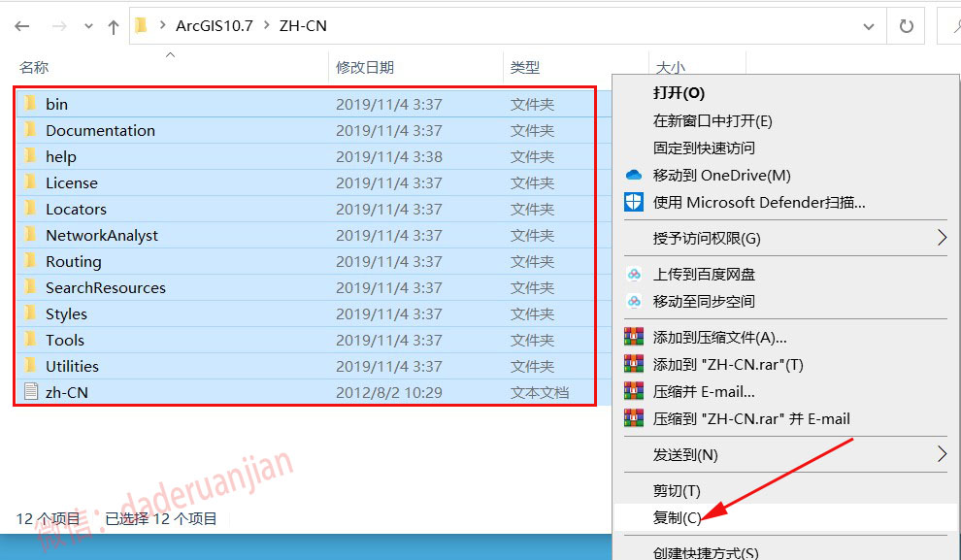Select the zh-CN file name
The image size is (961, 560).
(67, 393)
